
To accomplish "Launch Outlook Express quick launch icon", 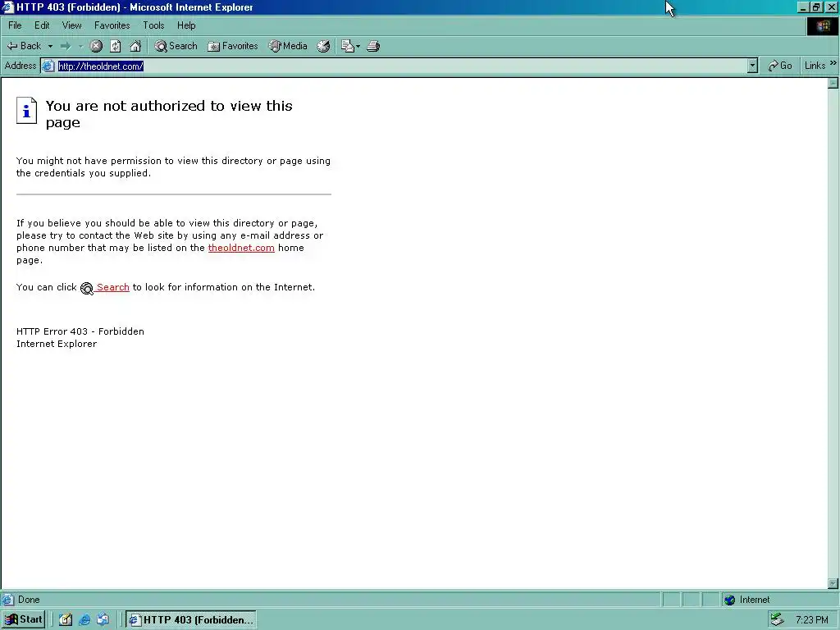I will pos(103,620).
